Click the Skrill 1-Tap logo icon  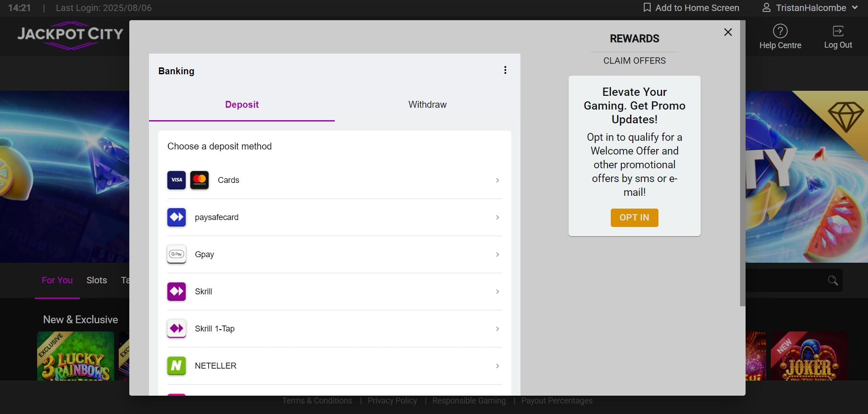(x=177, y=329)
